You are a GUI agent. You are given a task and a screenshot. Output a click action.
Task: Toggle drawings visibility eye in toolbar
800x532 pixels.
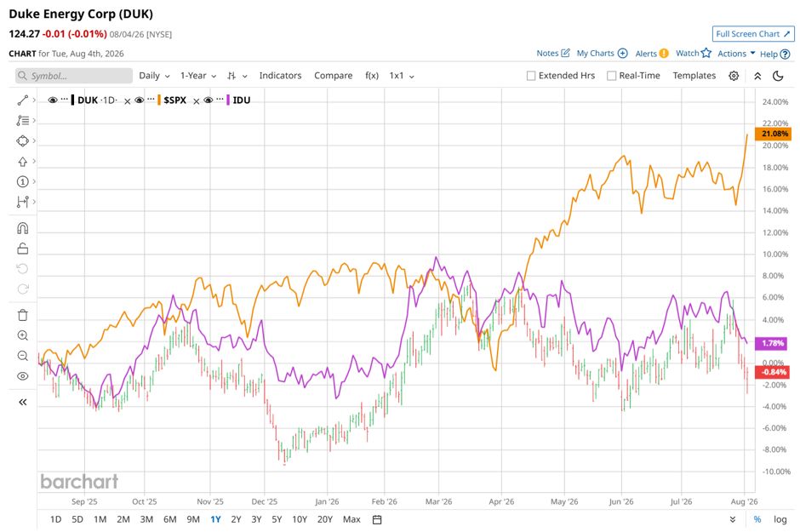tap(22, 376)
